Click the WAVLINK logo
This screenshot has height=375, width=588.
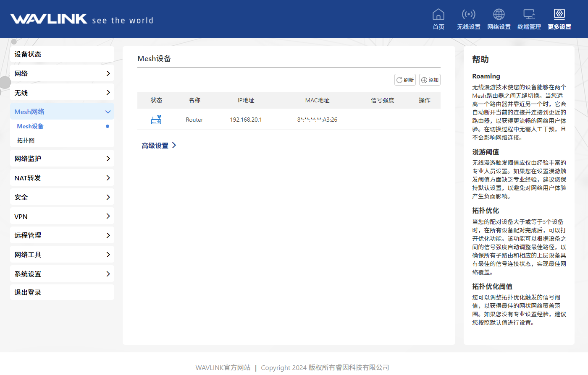tap(49, 19)
